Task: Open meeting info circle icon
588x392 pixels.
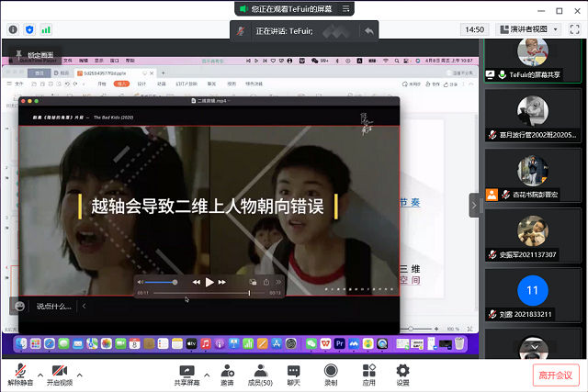Action: click(13, 29)
